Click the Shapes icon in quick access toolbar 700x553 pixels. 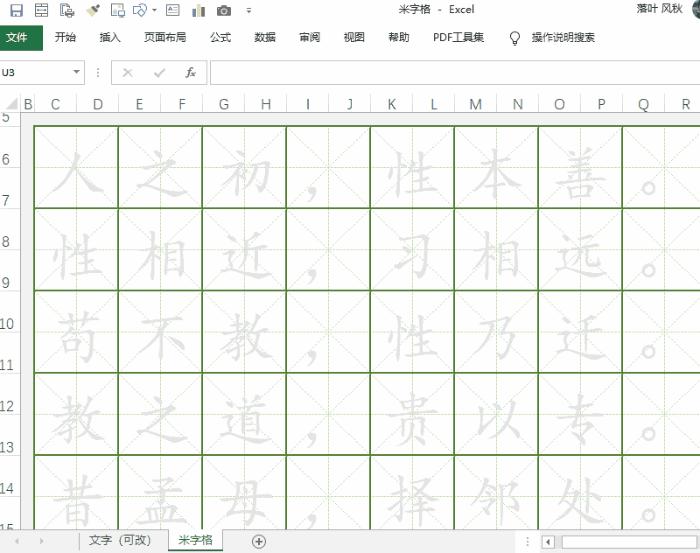tap(140, 10)
